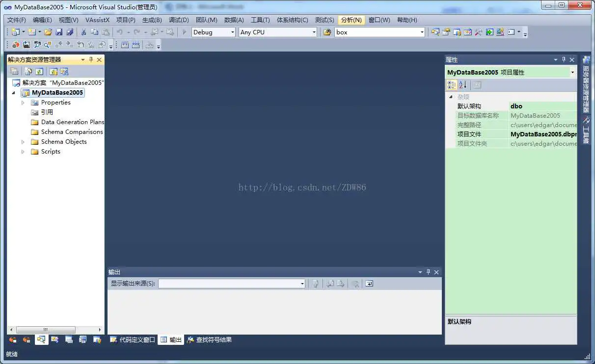
Task: Toggle word wrap in the Output panel
Action: click(369, 284)
